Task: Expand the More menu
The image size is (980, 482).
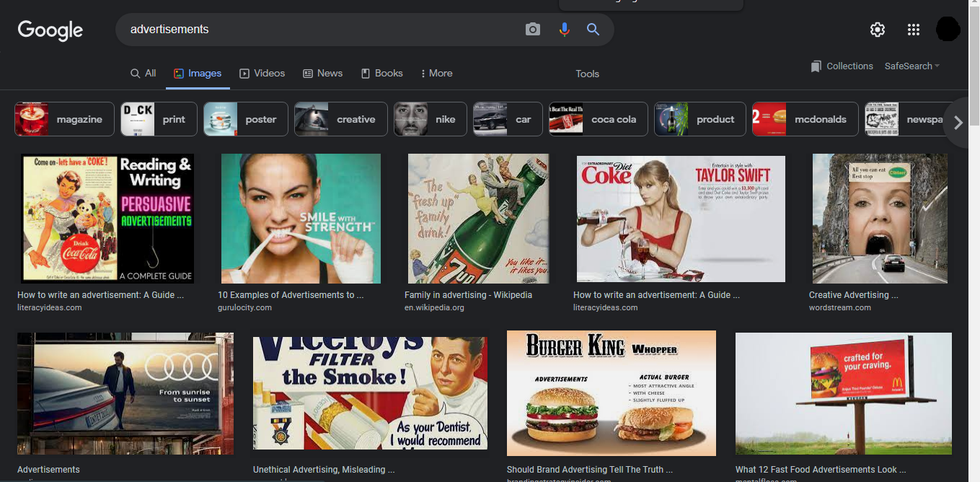Action: click(437, 74)
